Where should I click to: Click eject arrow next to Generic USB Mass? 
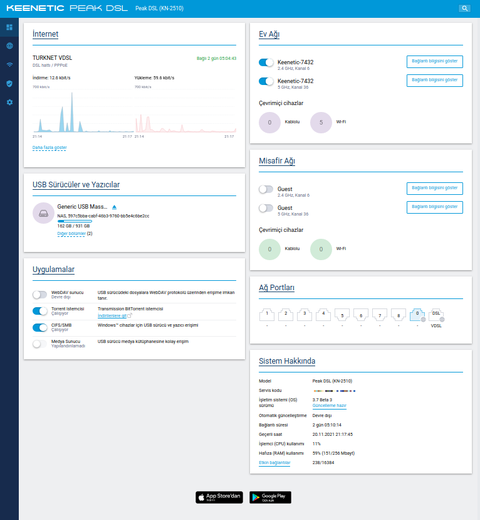pyautogui.click(x=114, y=207)
